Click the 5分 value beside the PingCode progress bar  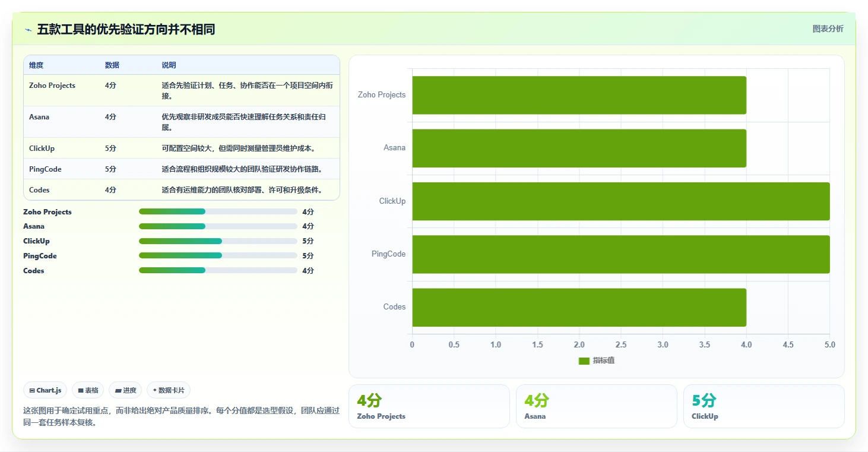click(308, 256)
